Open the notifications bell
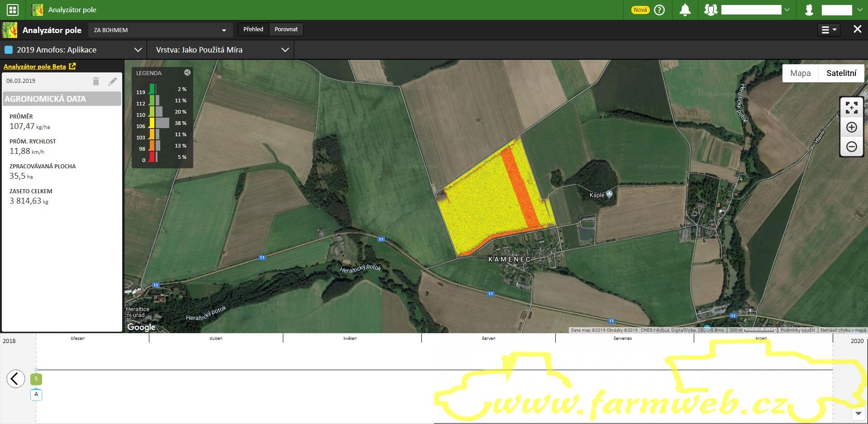Viewport: 868px width, 424px height. coord(685,10)
